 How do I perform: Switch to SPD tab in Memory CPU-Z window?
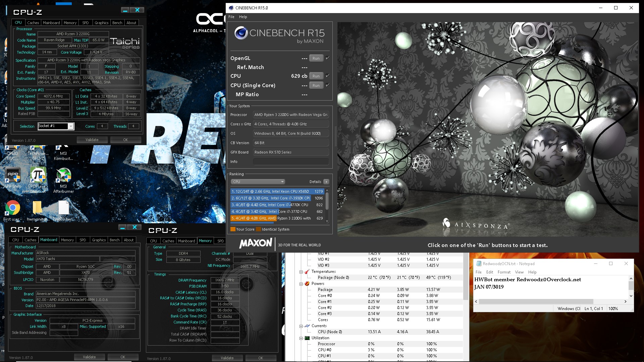(220, 241)
